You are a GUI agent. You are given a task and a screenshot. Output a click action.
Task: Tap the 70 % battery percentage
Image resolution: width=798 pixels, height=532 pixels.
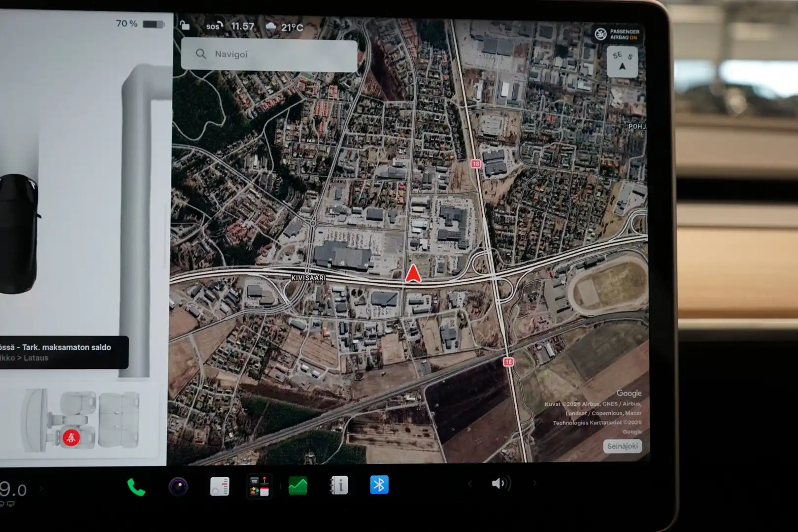127,24
